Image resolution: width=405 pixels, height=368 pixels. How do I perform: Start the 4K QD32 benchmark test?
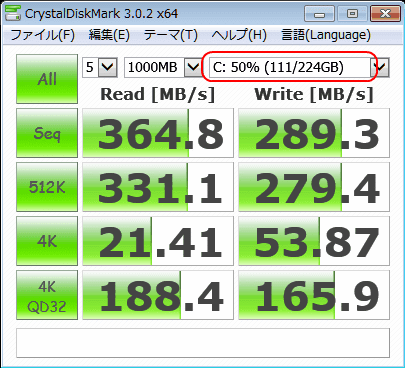tap(47, 295)
